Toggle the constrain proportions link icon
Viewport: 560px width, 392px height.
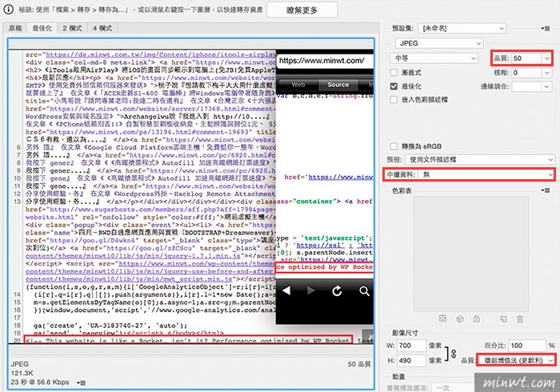tap(454, 354)
